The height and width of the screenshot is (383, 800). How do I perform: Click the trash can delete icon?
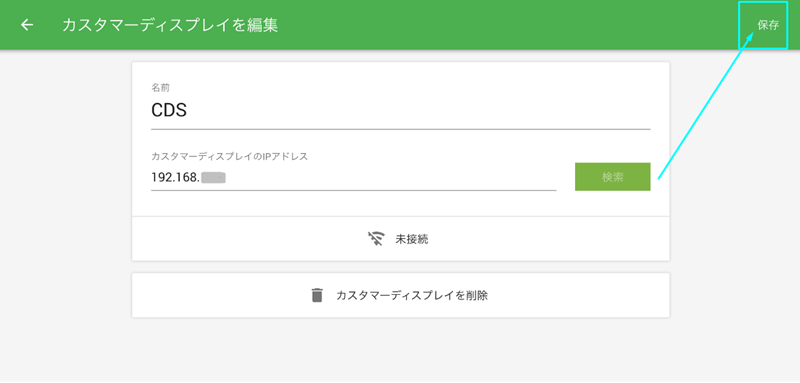(317, 295)
